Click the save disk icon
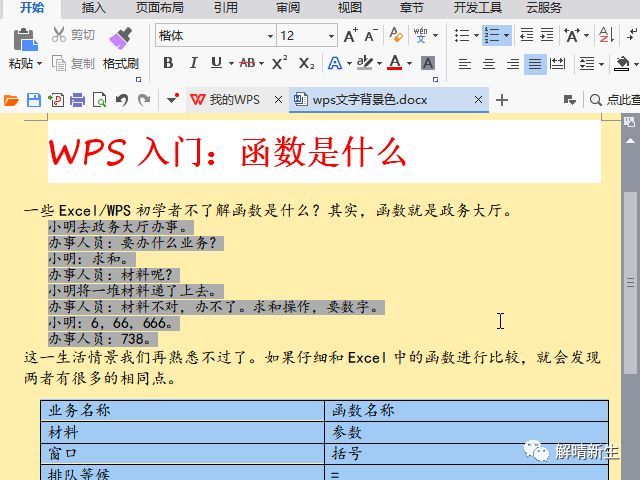640x480 pixels. (x=34, y=100)
